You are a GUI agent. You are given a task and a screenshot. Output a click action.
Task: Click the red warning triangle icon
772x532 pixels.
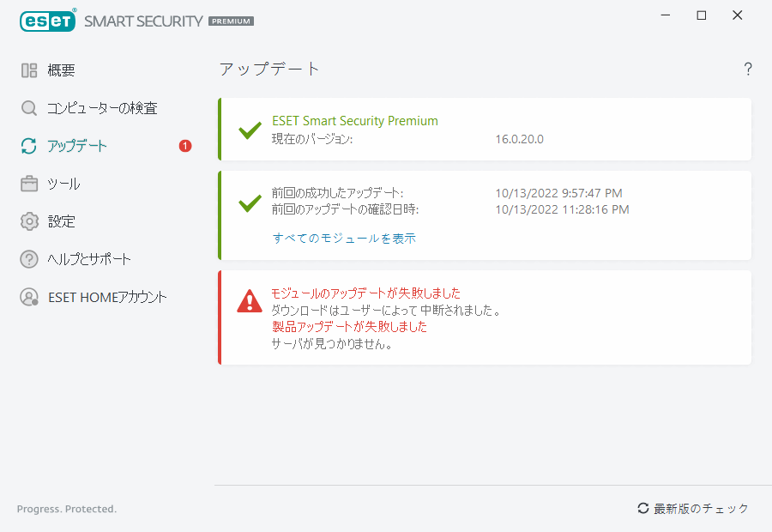coord(250,300)
